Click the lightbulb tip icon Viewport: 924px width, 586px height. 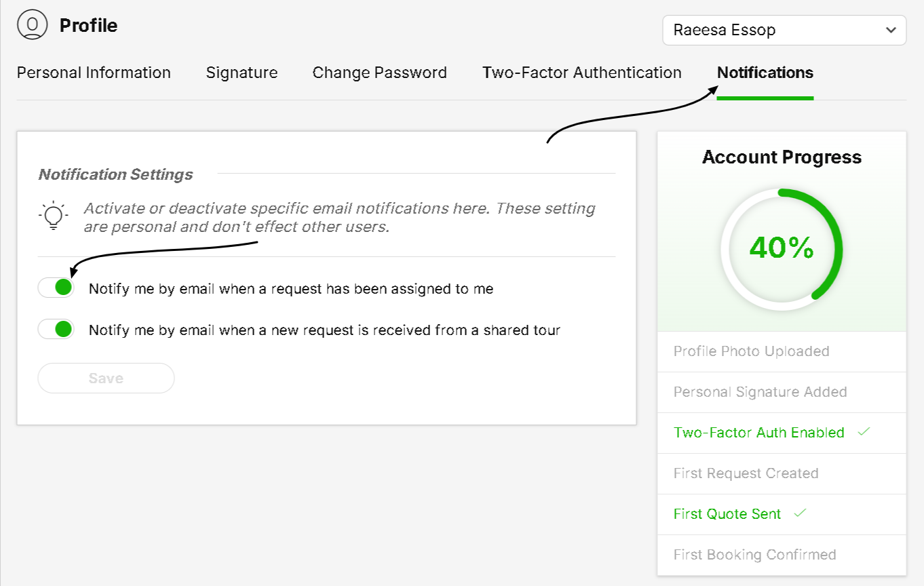[53, 216]
